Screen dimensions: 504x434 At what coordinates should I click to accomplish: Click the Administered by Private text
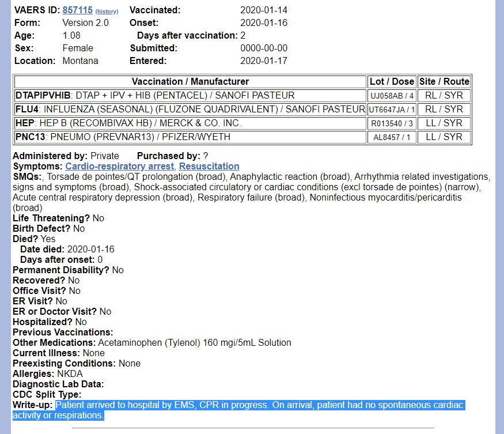coord(66,156)
